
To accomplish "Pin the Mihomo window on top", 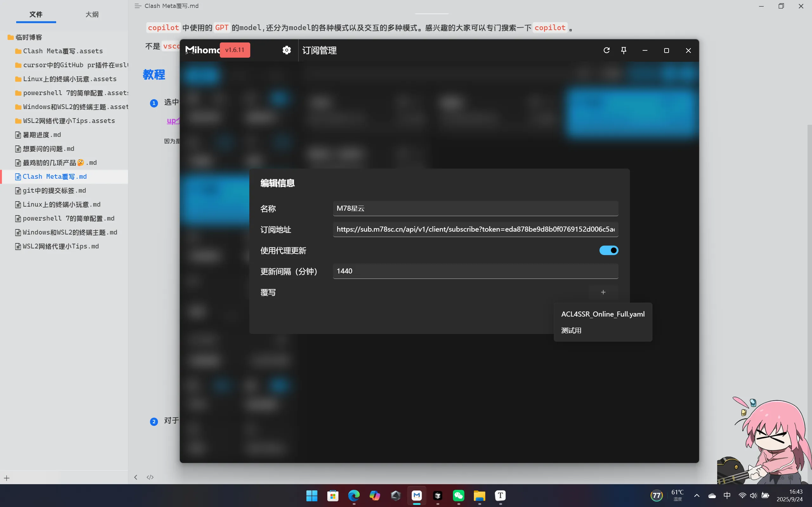I will pos(623,50).
